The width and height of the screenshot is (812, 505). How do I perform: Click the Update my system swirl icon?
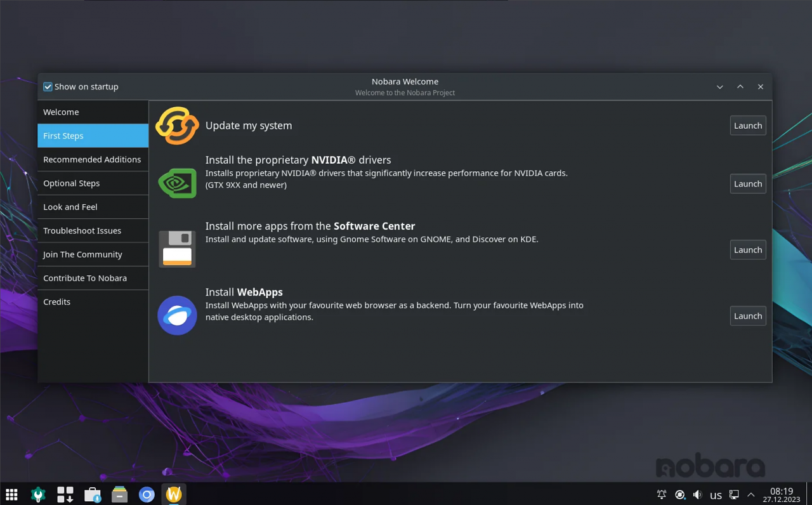(177, 126)
